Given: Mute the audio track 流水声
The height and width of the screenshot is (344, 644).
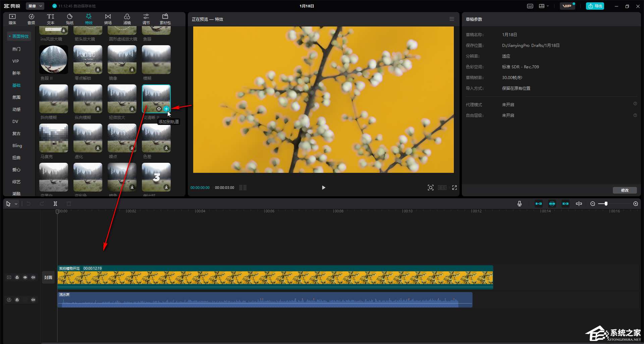Looking at the screenshot, I should point(33,300).
